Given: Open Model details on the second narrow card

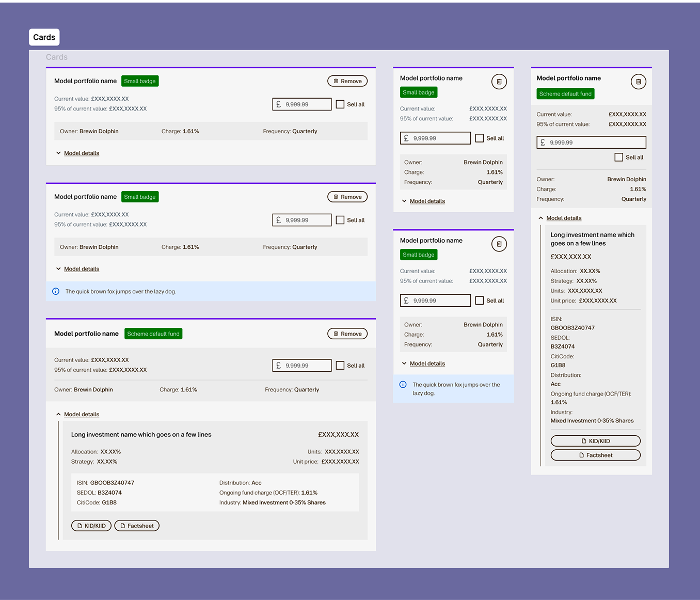Looking at the screenshot, I should 427,363.
